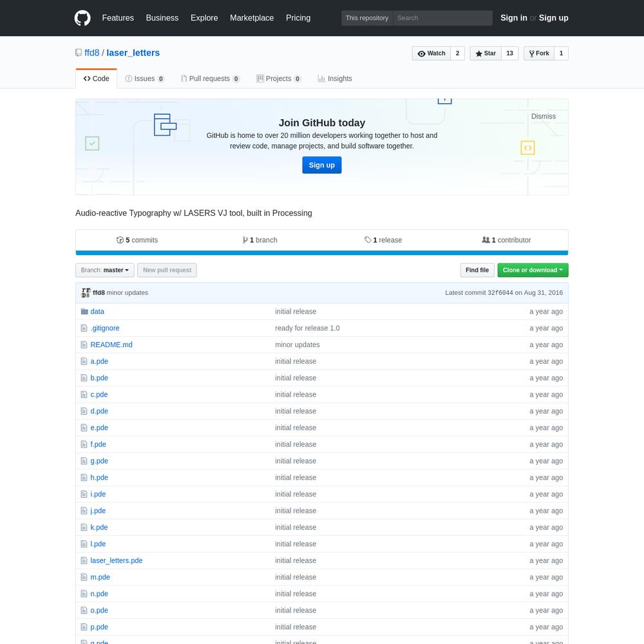Click the GitHub octocat logo
This screenshot has height=644, width=644.
click(x=82, y=18)
